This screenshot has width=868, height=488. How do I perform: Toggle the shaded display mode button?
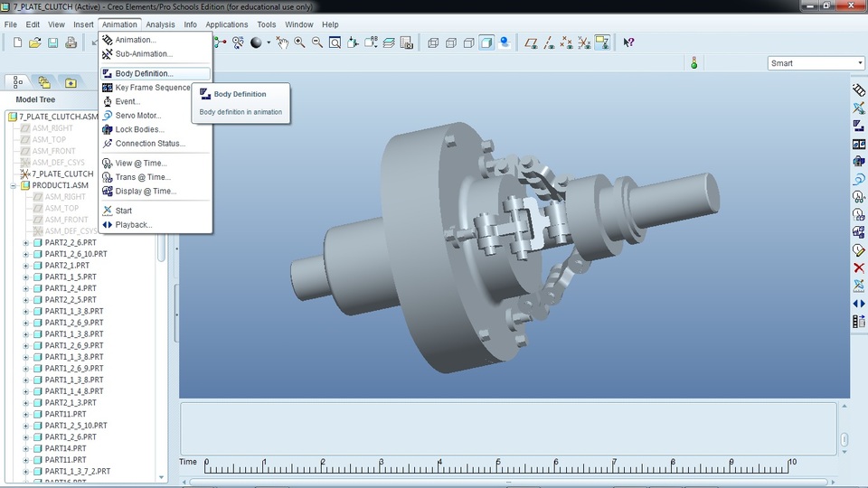486,42
